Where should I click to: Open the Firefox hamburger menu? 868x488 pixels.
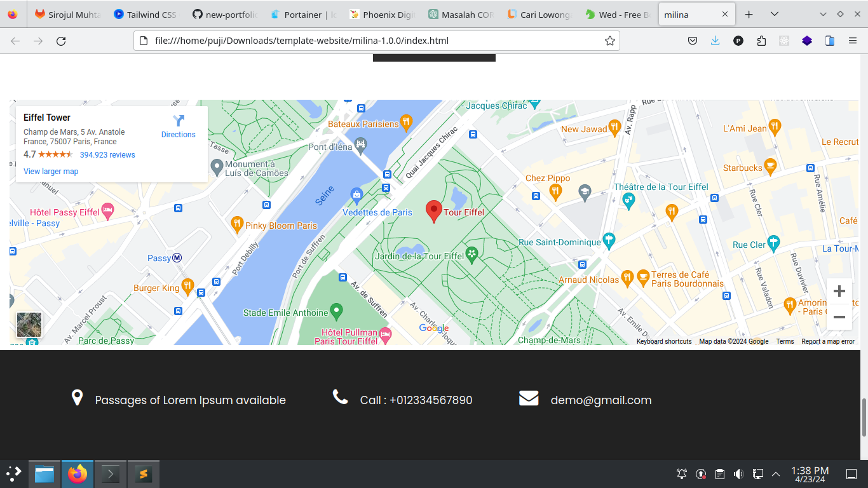(853, 41)
